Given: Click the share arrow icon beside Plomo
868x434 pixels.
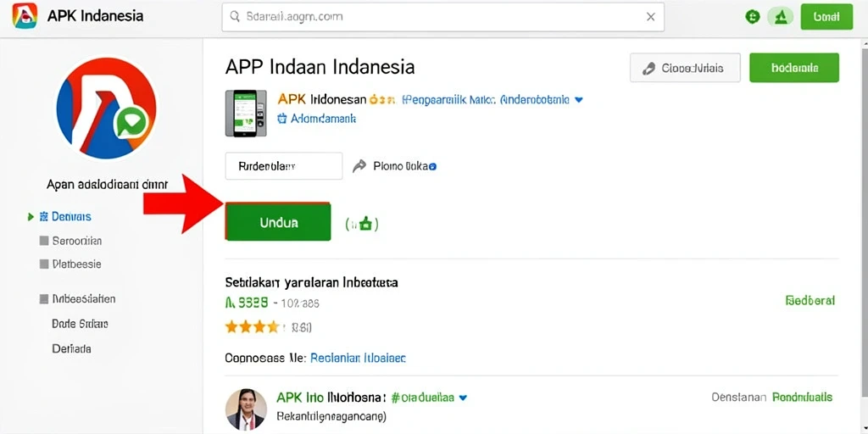Looking at the screenshot, I should pyautogui.click(x=359, y=165).
